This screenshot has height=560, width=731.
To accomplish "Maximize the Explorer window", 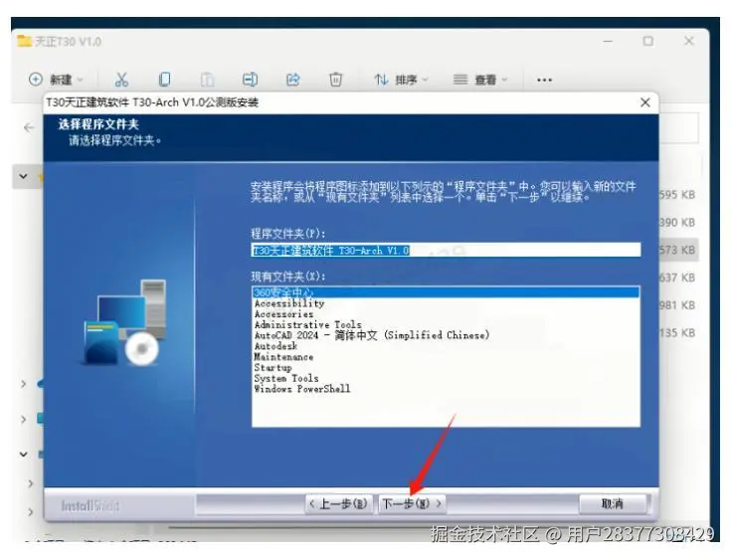I will coord(648,41).
